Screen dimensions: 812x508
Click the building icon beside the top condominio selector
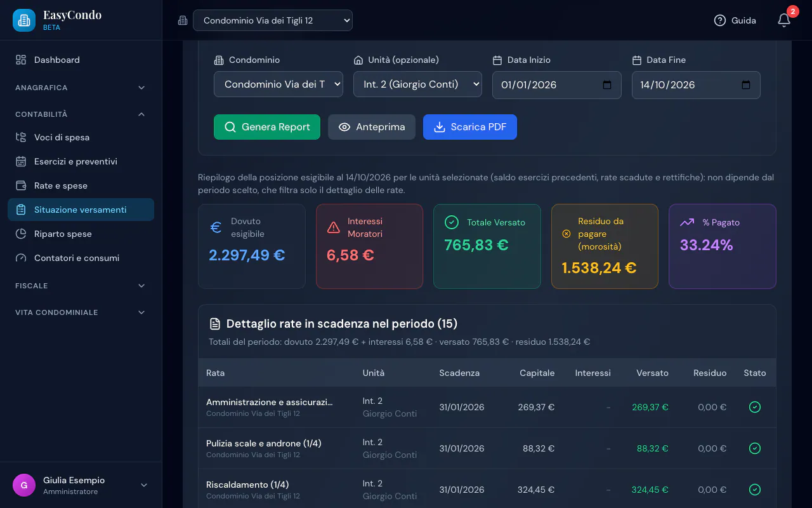[x=183, y=20]
